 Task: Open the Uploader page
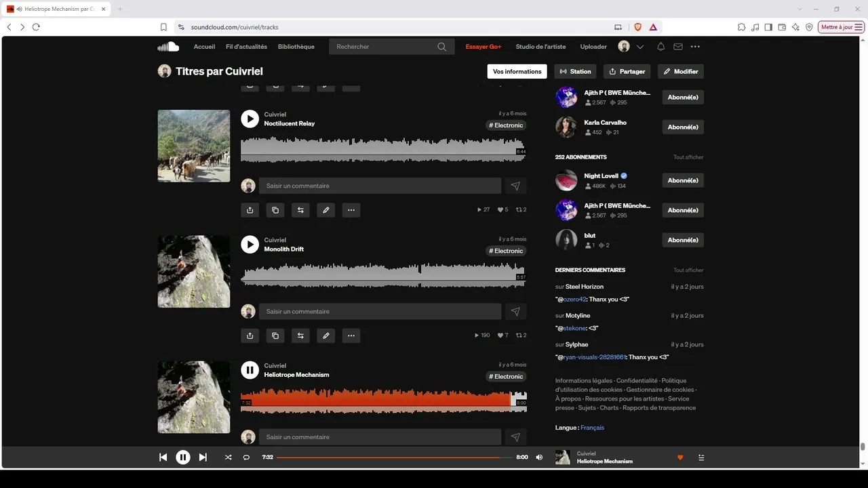click(593, 47)
